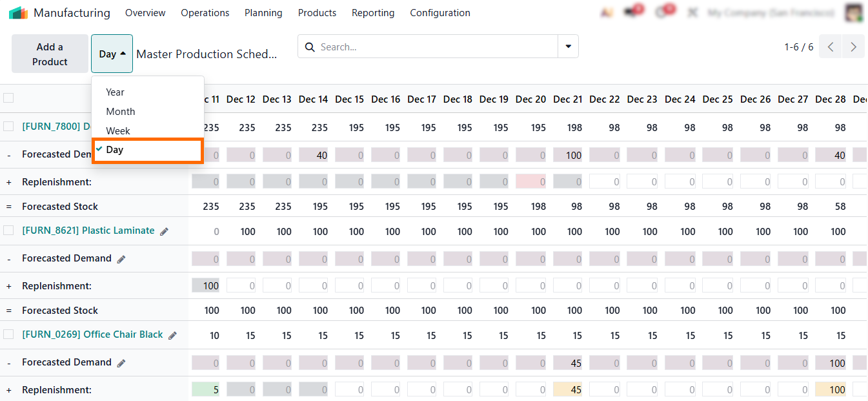Select Month from period menu
Screen dimensions: 868x401
(x=121, y=111)
